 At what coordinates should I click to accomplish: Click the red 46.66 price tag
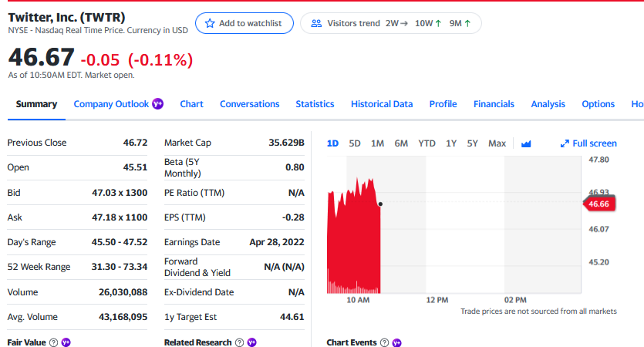click(x=599, y=204)
